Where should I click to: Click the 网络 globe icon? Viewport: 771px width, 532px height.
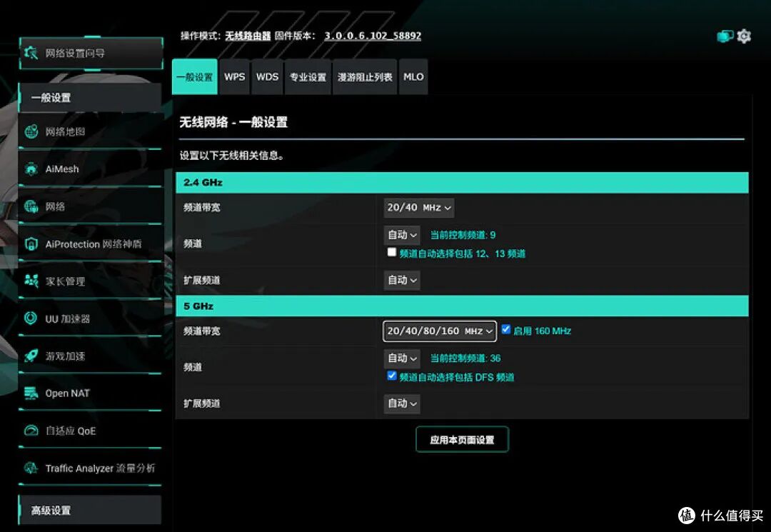pyautogui.click(x=31, y=206)
